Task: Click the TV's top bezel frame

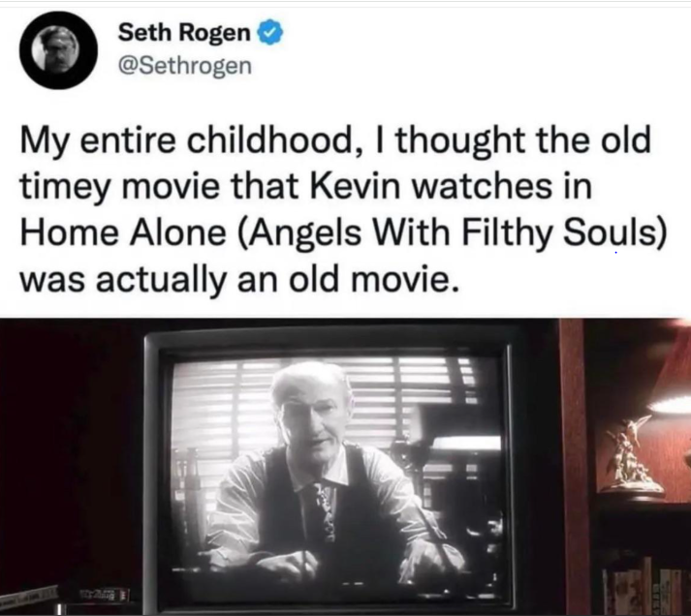Action: (x=329, y=342)
